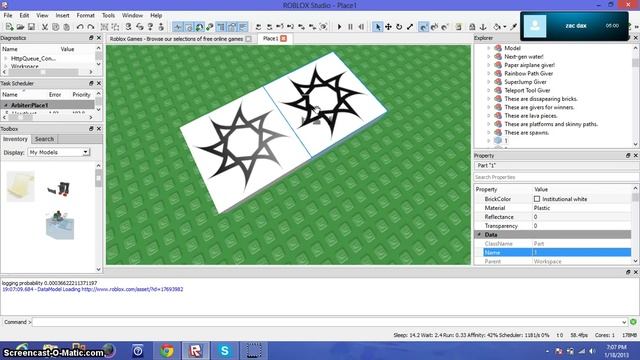640x360 pixels.
Task: Click the Material Plastic value
Action: (x=582, y=208)
